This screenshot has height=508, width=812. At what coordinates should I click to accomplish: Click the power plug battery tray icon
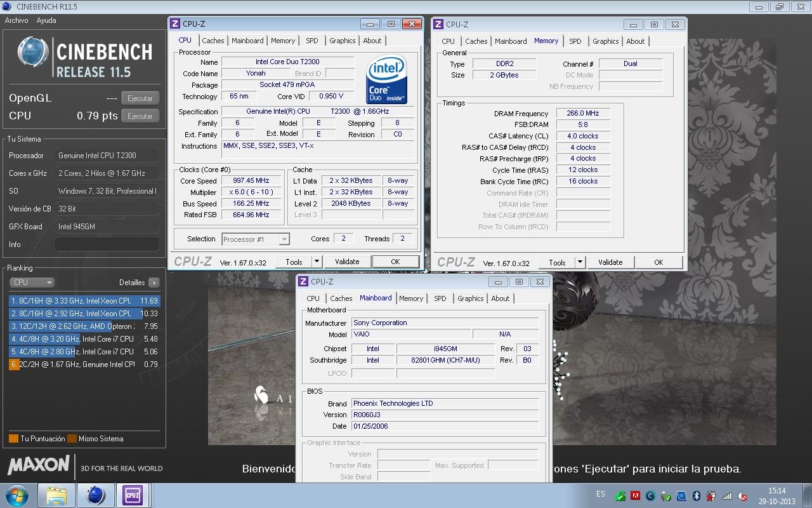[x=711, y=496]
